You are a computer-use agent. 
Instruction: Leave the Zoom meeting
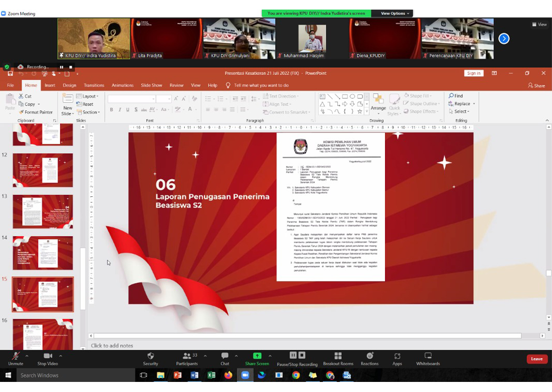coord(537,359)
